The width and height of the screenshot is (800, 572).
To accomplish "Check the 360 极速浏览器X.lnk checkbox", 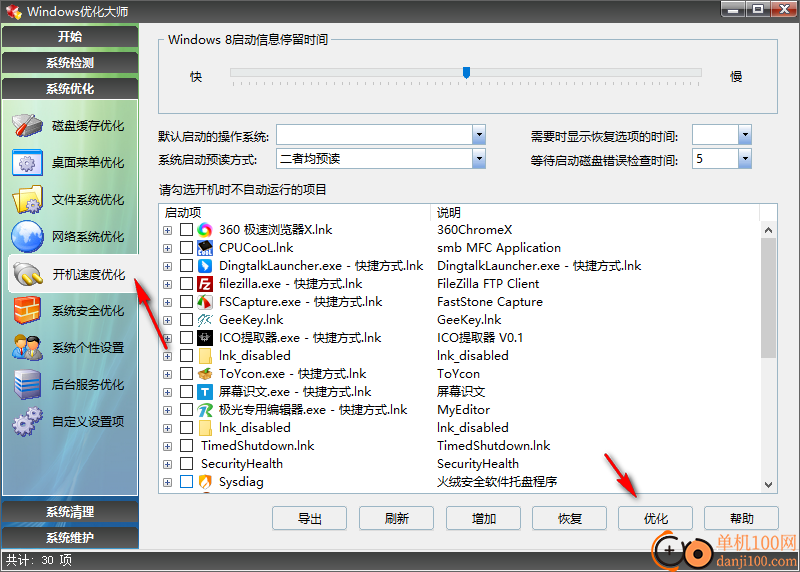I will (x=187, y=230).
